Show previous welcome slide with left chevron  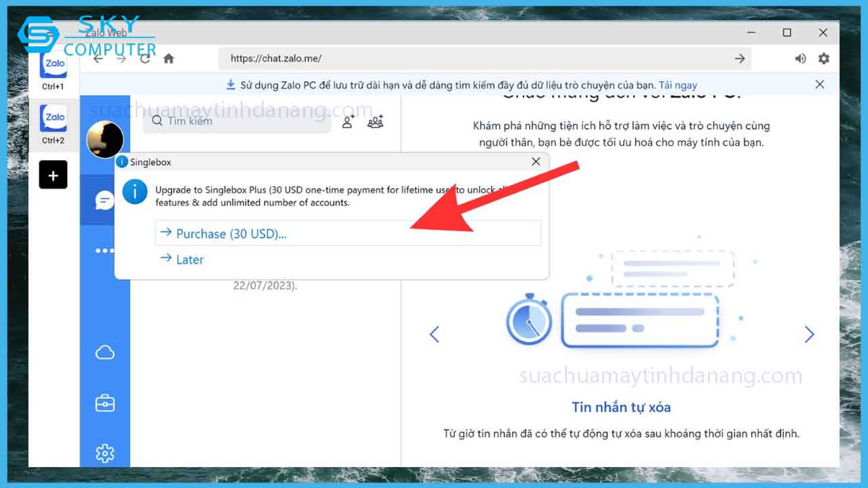click(x=435, y=334)
